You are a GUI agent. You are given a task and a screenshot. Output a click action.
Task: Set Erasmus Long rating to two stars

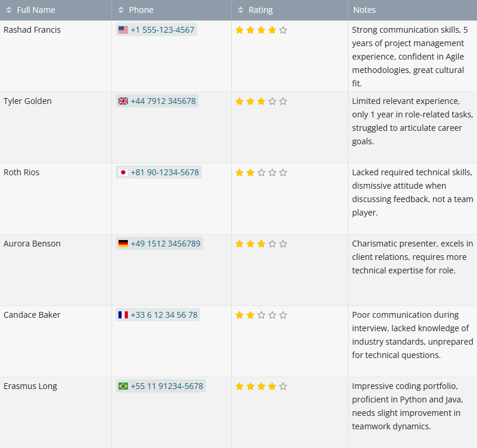[x=250, y=386]
